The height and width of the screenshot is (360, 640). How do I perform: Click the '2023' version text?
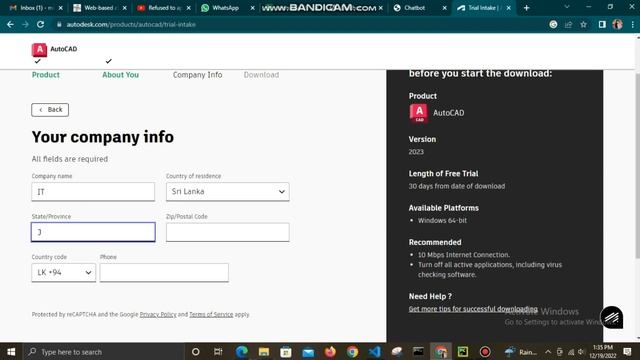pos(416,152)
